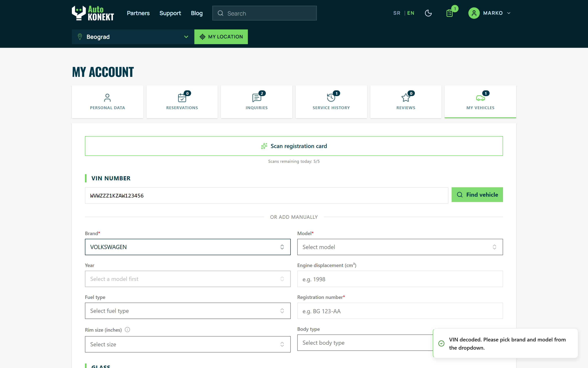
Task: Click the AutoKonekt logo
Action: 93,13
